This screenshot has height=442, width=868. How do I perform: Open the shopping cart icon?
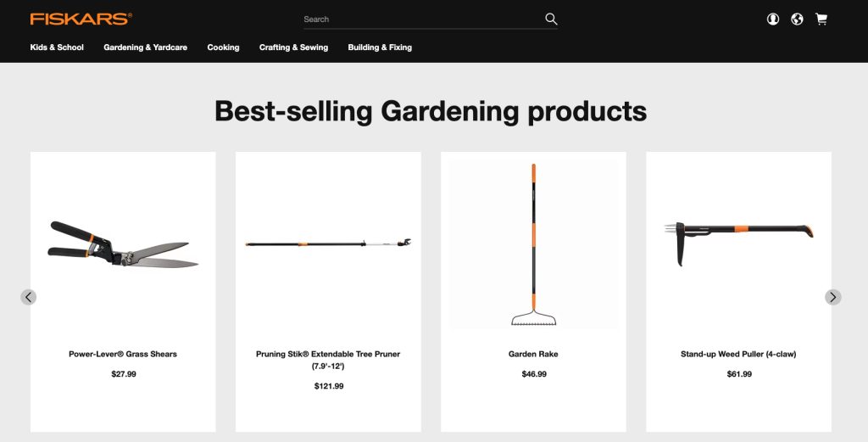click(x=821, y=19)
